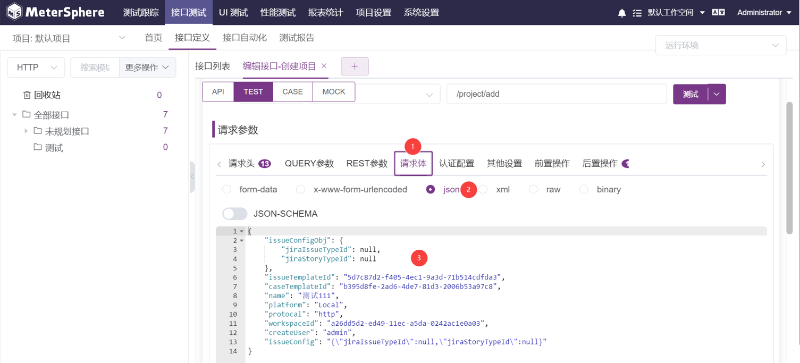Click the page vertical scrollbar
Screen dimensions: 800x363
click(x=789, y=168)
